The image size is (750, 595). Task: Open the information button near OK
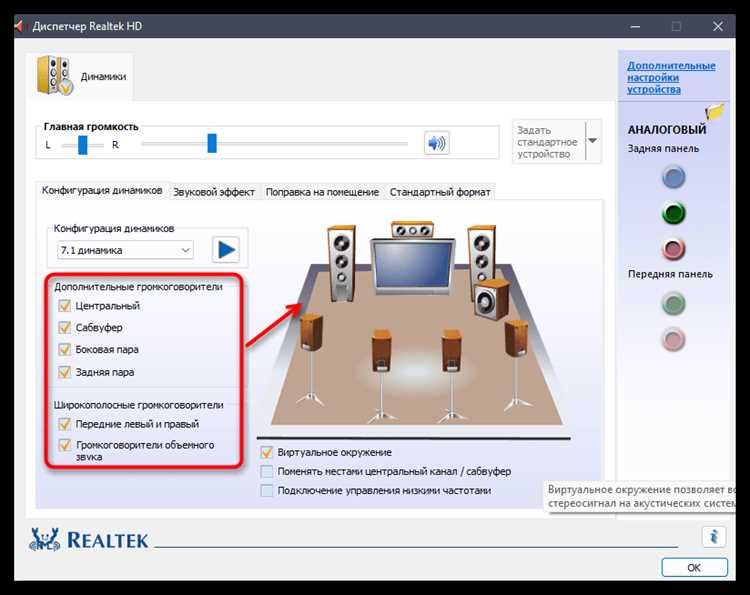tap(714, 537)
